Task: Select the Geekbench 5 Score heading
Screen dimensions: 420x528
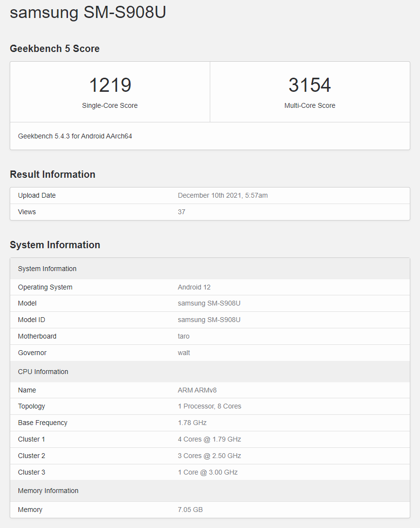Action: click(x=54, y=49)
